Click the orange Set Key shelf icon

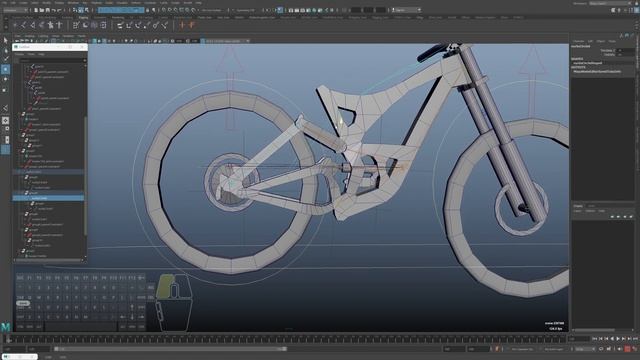point(182,25)
